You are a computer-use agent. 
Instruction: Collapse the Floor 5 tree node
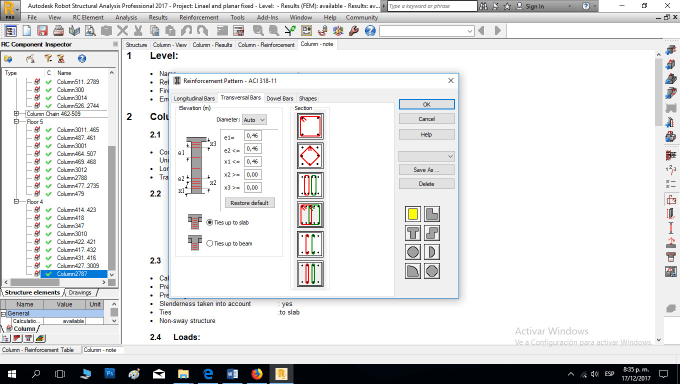(16, 122)
